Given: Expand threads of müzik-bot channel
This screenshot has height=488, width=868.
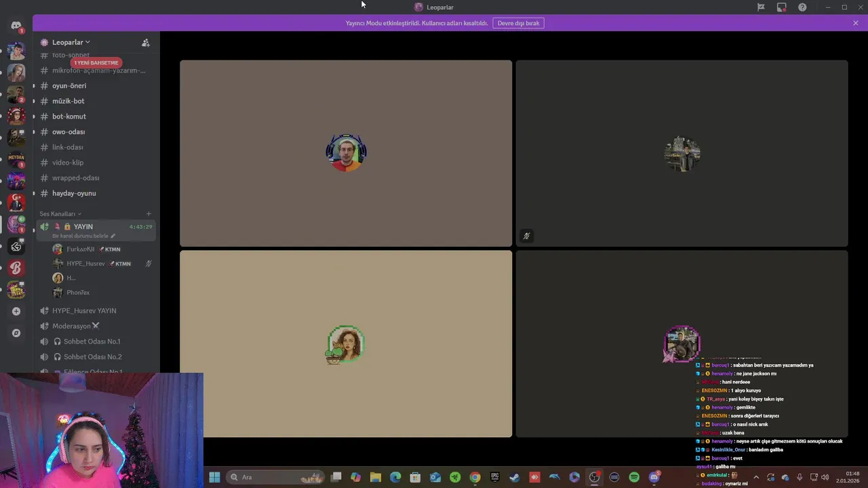Looking at the screenshot, I should pyautogui.click(x=34, y=101).
